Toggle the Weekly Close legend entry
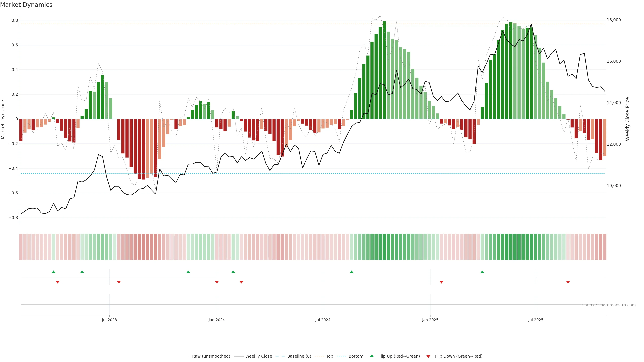The height and width of the screenshot is (362, 644). [x=258, y=356]
